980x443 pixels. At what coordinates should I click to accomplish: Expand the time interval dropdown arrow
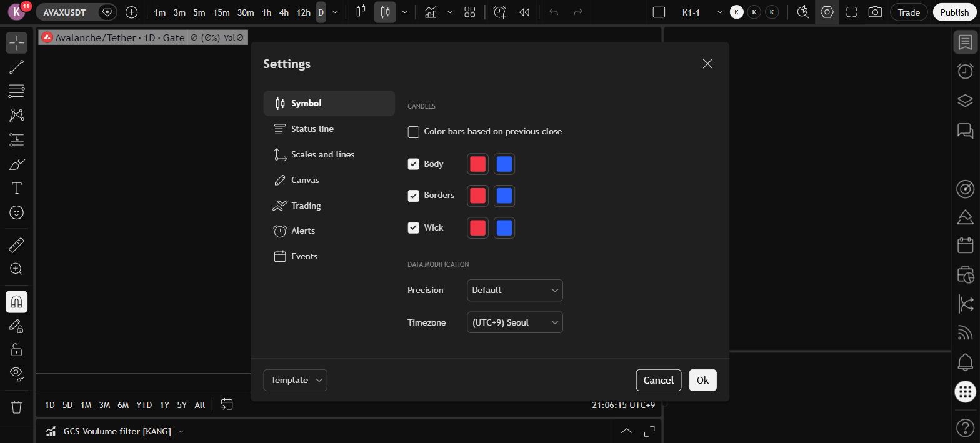click(335, 12)
